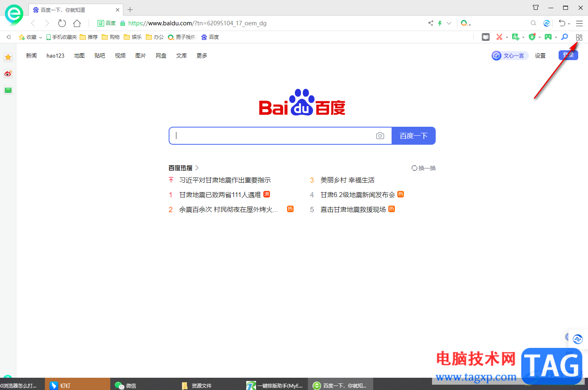Switch to the 新闻 category on Baidu
Viewport: 588px width, 390px height.
(x=31, y=56)
